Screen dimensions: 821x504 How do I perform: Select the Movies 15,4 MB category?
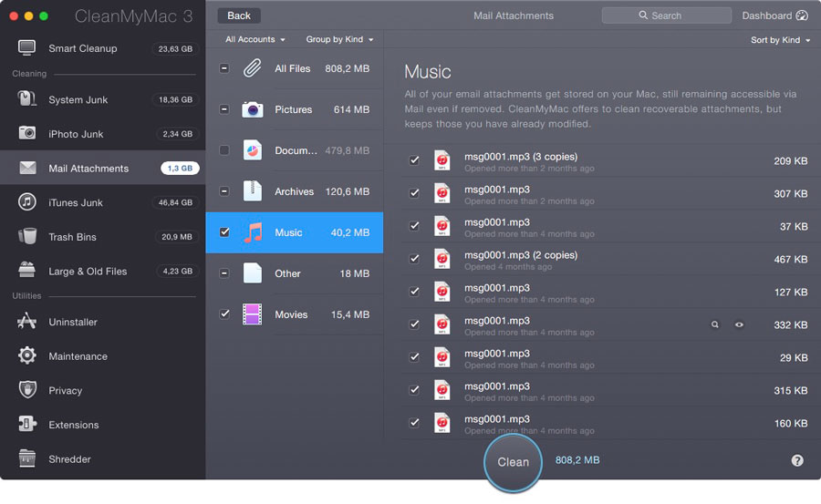[295, 314]
